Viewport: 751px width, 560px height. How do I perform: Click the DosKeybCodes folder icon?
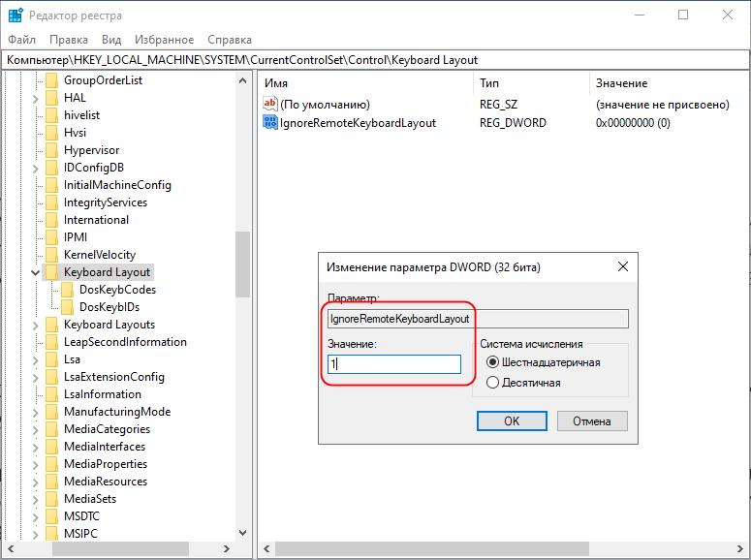pyautogui.click(x=68, y=290)
